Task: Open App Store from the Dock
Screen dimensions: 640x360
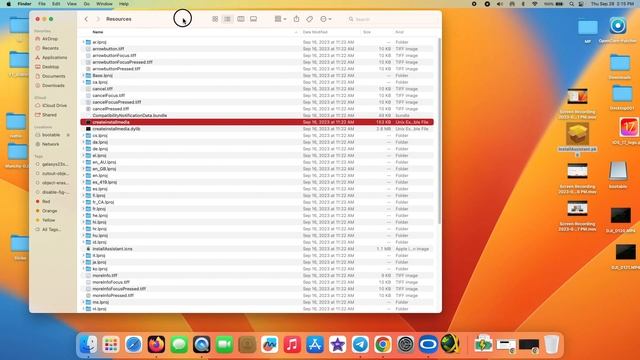Action: coord(315,344)
